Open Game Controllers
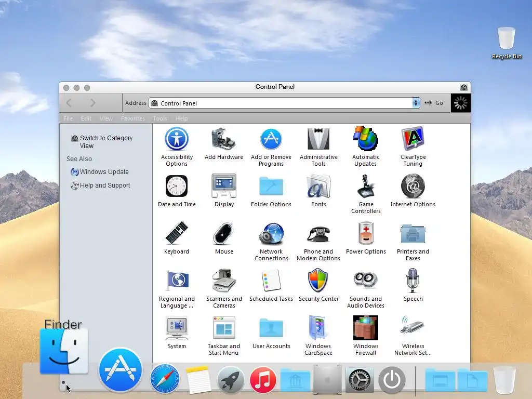Viewport: 532px width, 399px height. (x=366, y=194)
